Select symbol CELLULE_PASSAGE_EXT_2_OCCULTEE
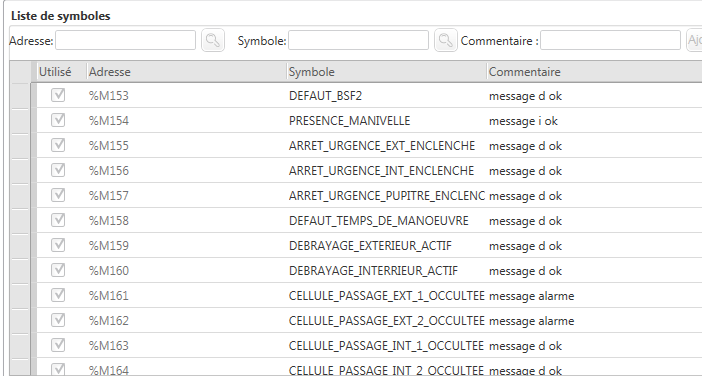This screenshot has height=376, width=702. click(386, 321)
